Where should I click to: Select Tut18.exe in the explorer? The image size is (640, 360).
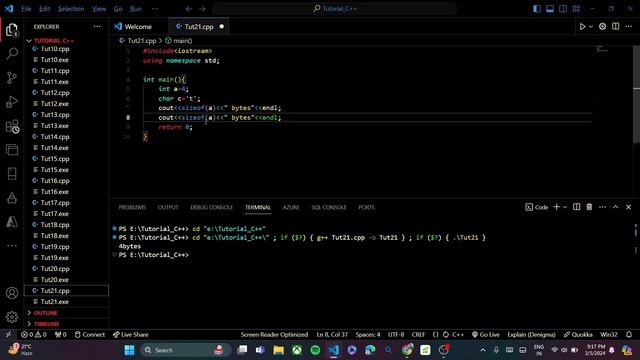point(54,236)
